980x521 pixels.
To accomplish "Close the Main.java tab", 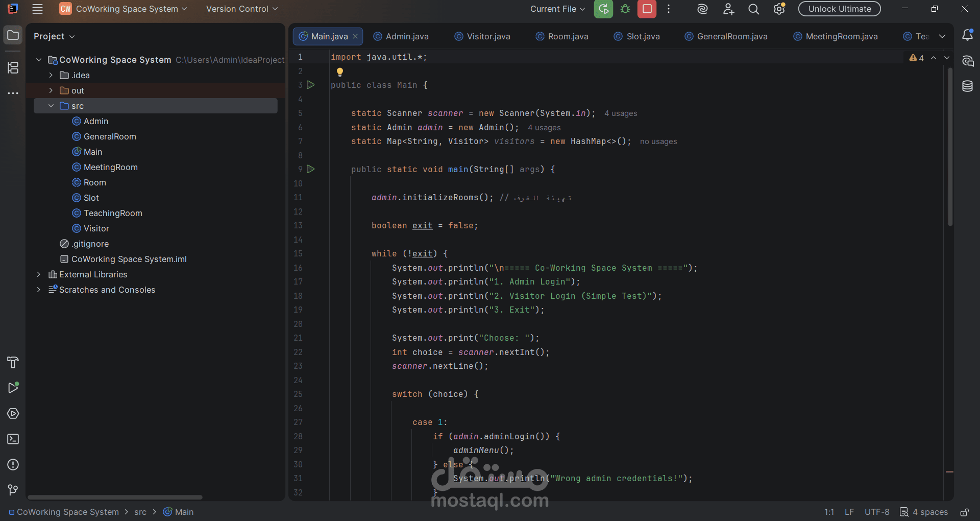I will click(x=355, y=36).
